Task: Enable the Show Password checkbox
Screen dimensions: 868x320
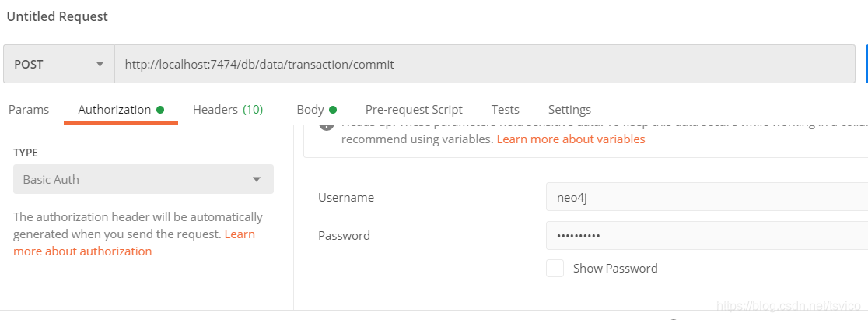Action: click(x=555, y=269)
